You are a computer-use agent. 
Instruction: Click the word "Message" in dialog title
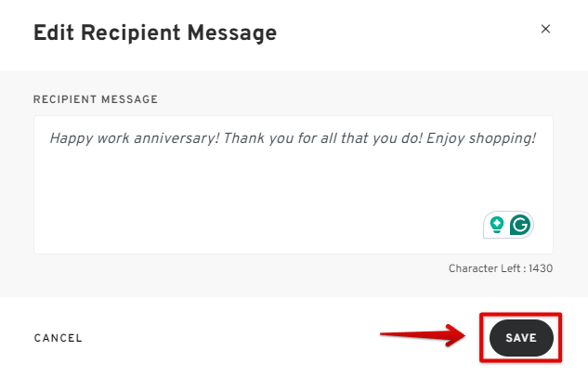point(232,32)
